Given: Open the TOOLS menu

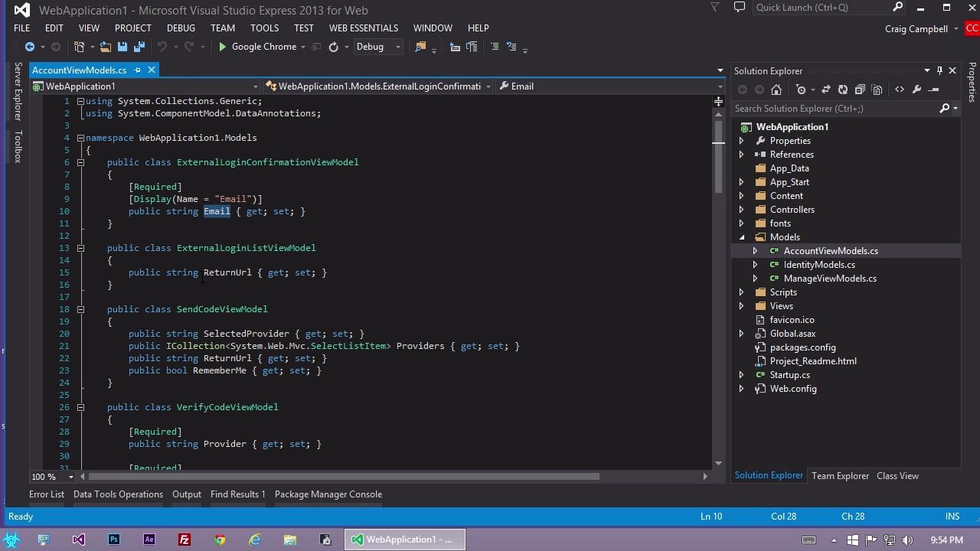Looking at the screenshot, I should click(x=264, y=28).
